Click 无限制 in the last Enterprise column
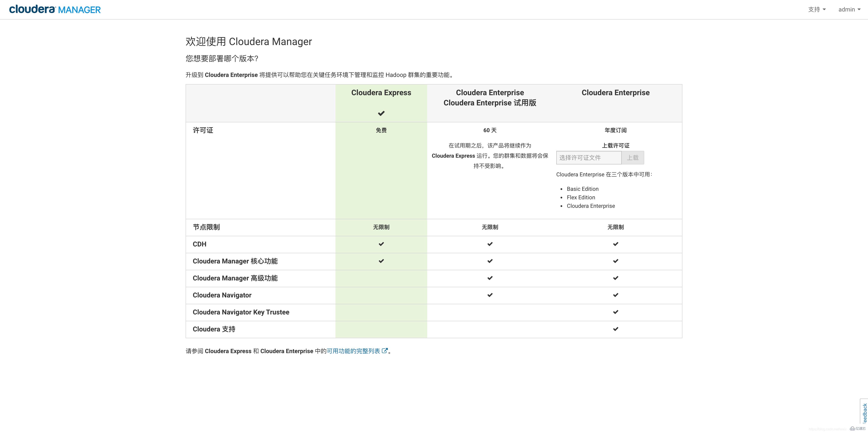 point(616,227)
